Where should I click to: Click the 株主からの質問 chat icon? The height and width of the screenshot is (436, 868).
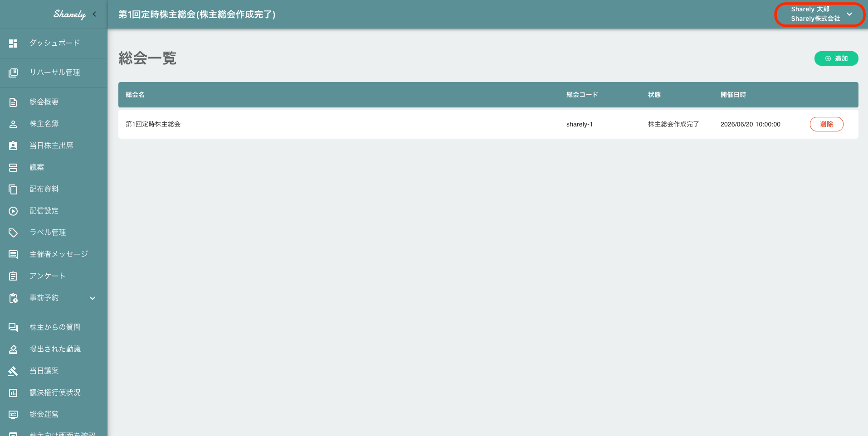click(13, 327)
